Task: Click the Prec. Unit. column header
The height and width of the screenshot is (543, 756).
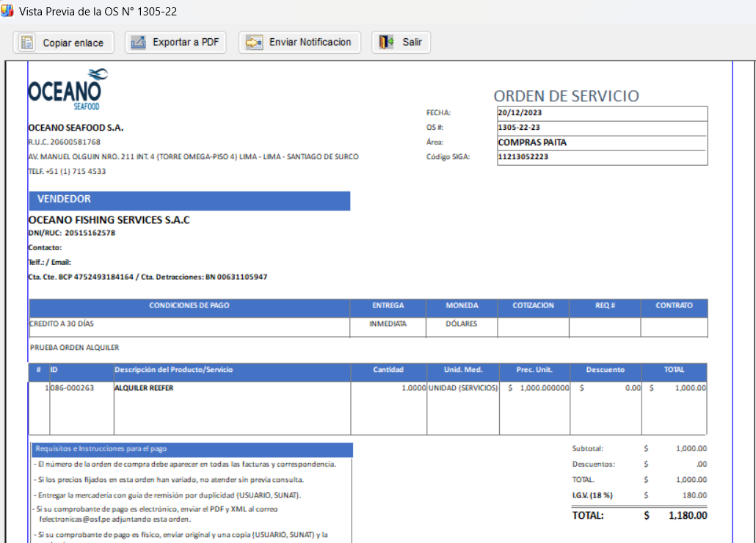Action: coord(534,371)
